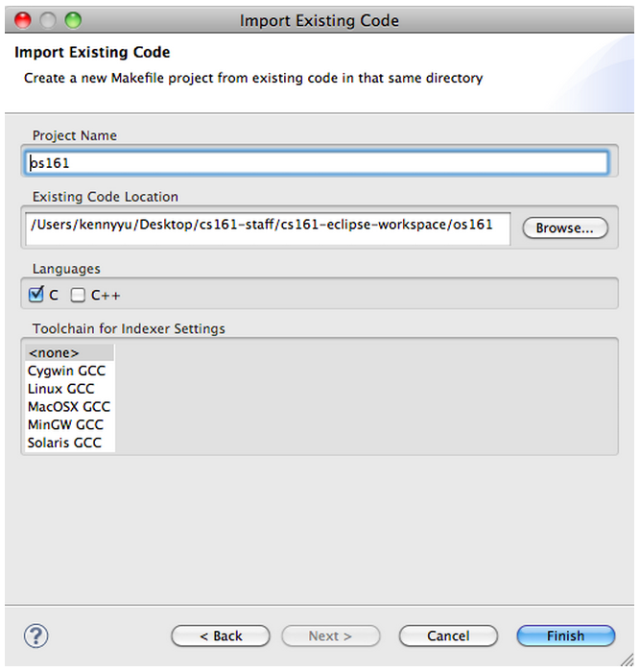Toggle the C language checkbox
The image size is (640, 672).
point(36,295)
